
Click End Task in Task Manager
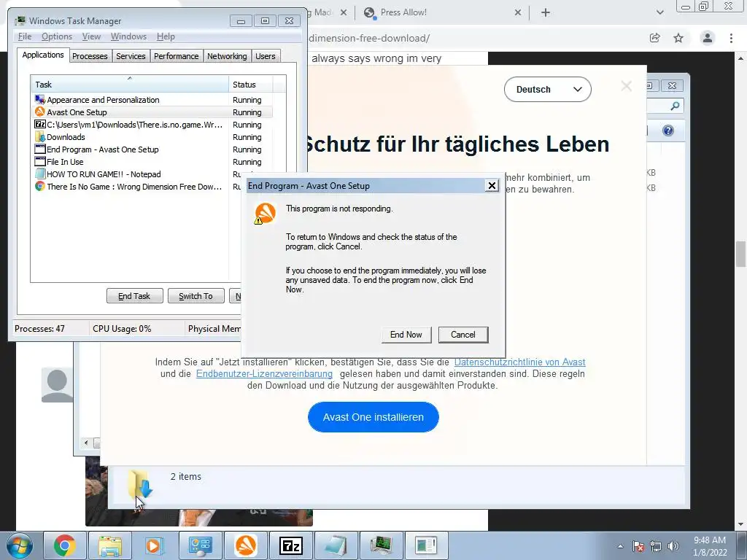[x=134, y=296]
